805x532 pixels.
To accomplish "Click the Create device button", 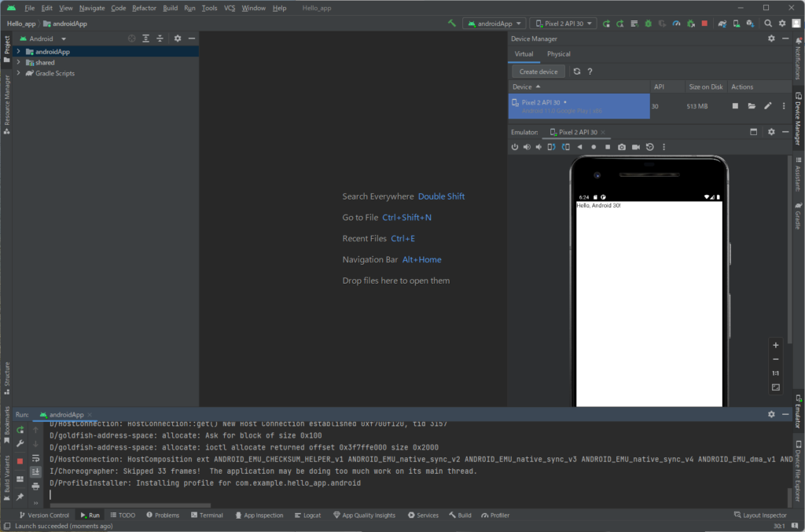I will [539, 72].
